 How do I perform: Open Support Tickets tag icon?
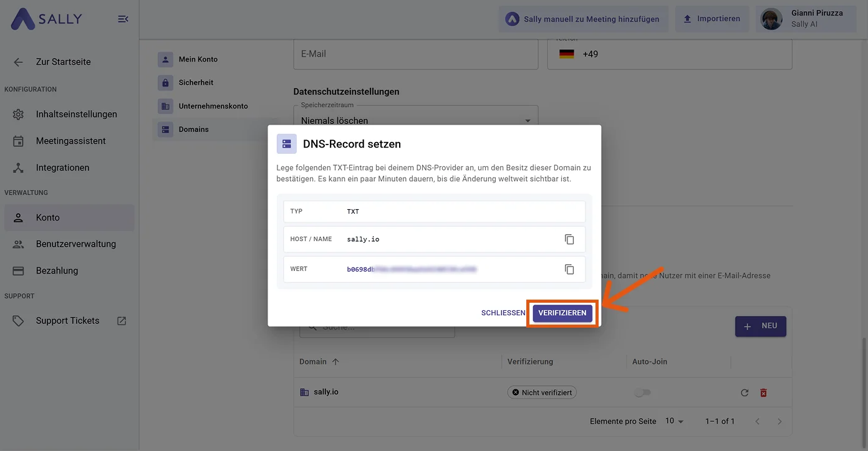[x=18, y=321]
